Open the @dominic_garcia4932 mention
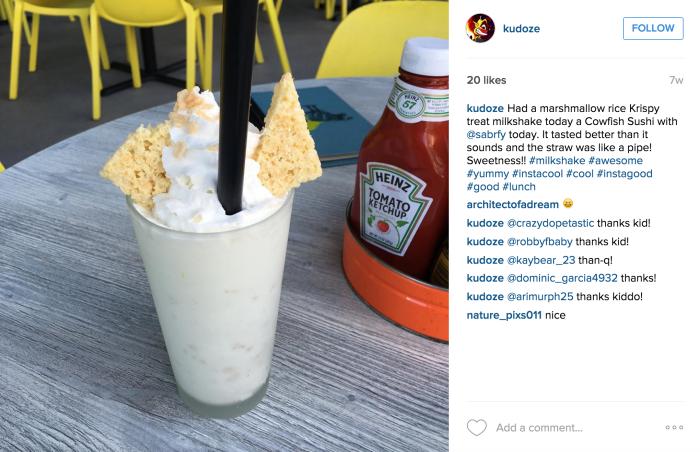Viewport: 700px width, 452px height. [562, 278]
